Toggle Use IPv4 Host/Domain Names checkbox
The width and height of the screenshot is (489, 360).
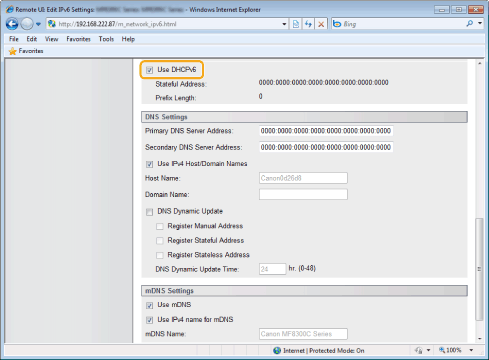point(149,164)
